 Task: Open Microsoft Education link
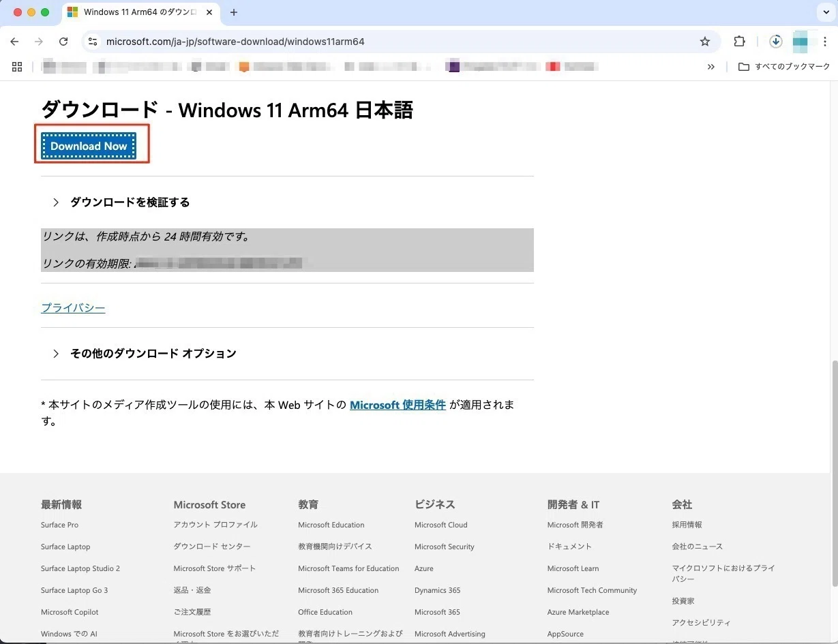click(x=331, y=525)
